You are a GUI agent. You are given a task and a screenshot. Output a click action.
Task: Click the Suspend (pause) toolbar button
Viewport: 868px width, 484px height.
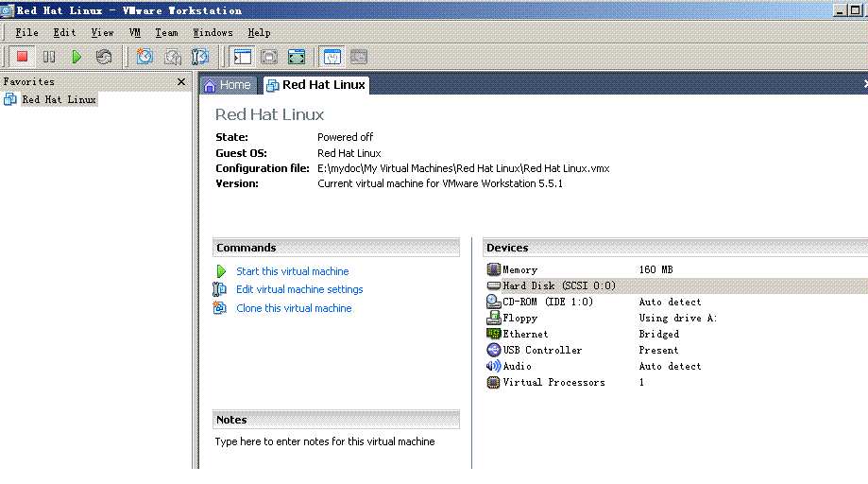(49, 57)
